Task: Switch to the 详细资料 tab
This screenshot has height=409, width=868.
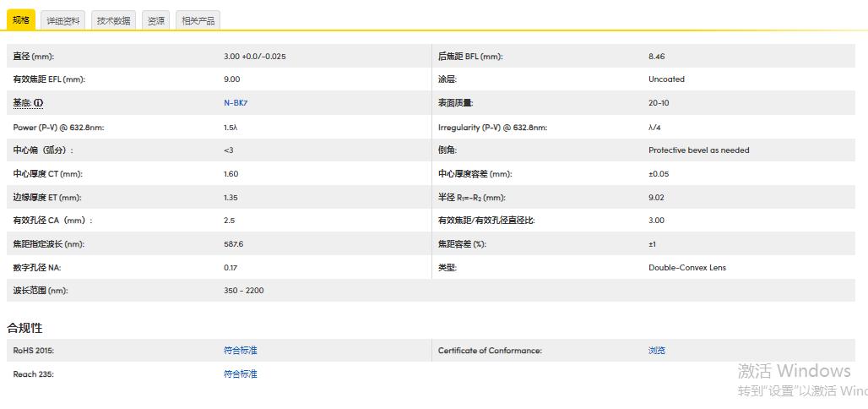Action: [x=62, y=21]
